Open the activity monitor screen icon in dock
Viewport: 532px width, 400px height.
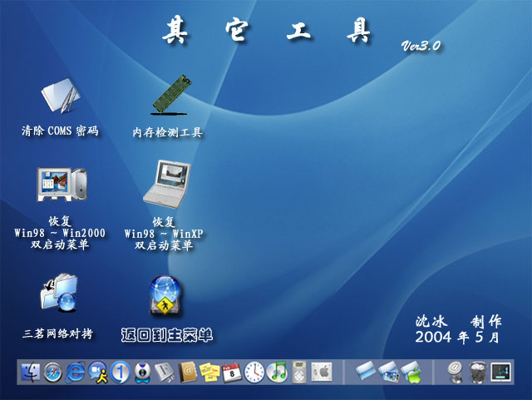pos(501,373)
